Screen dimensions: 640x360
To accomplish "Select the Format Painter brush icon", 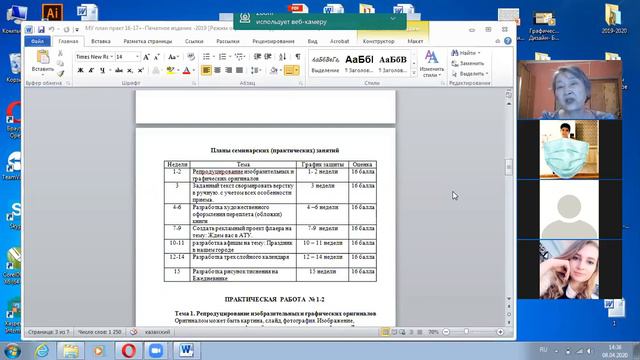I will [60, 73].
